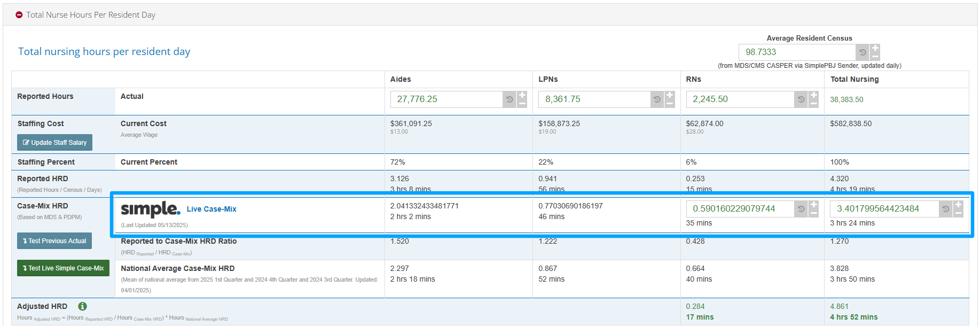
Task: Reset the Total Nursing Case-Mix HRD value
Action: [945, 209]
